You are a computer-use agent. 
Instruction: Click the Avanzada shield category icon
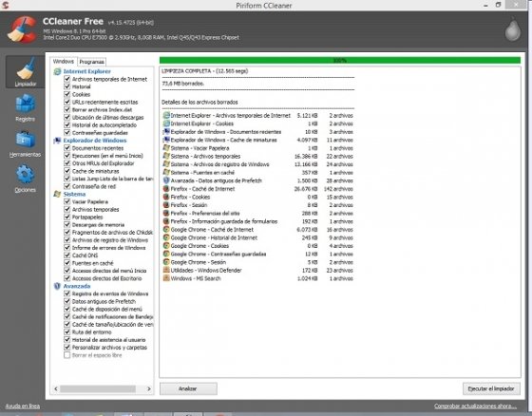57,286
